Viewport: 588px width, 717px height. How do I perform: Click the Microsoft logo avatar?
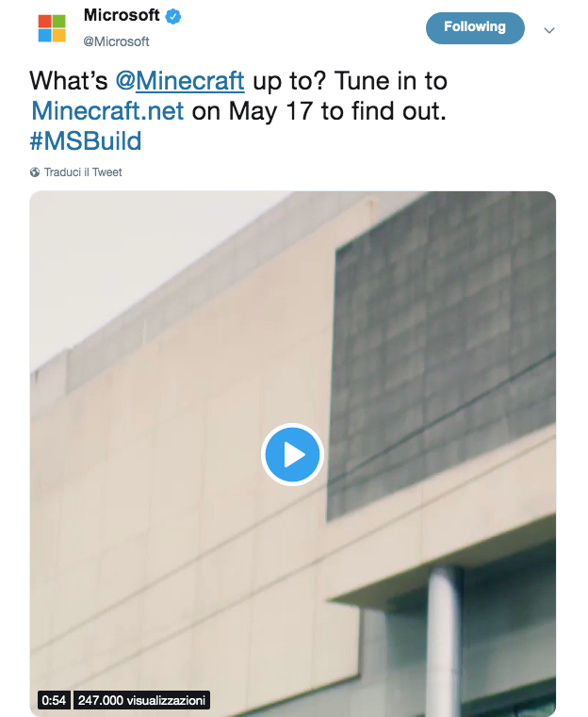point(52,27)
